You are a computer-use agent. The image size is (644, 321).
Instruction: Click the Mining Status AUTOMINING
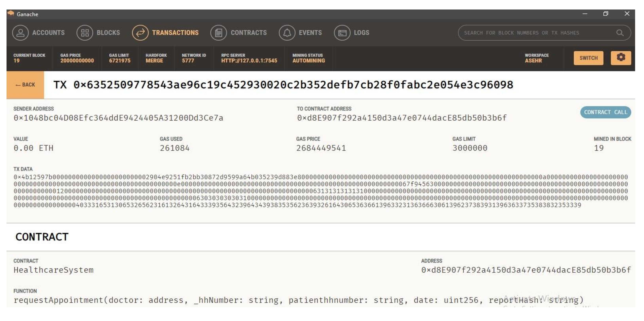pos(309,58)
